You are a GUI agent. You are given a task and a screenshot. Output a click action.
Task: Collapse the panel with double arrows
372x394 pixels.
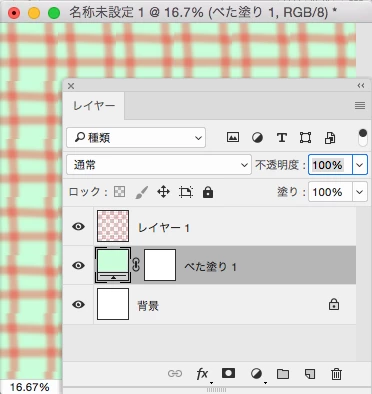(x=361, y=86)
